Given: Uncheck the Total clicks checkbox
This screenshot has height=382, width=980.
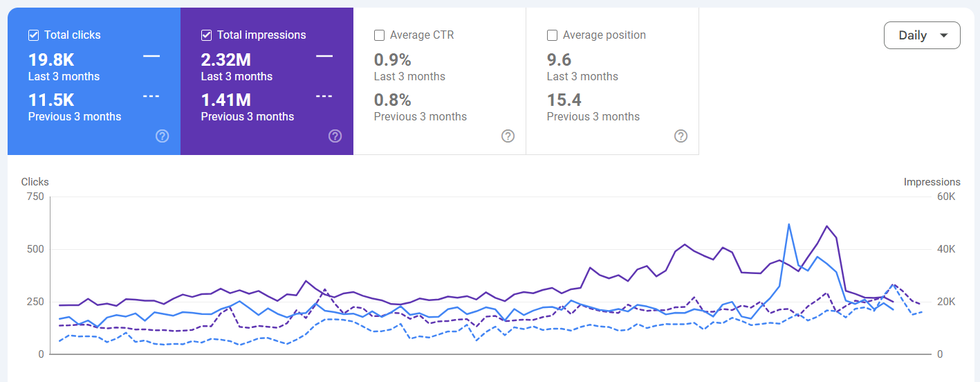Looking at the screenshot, I should point(33,35).
